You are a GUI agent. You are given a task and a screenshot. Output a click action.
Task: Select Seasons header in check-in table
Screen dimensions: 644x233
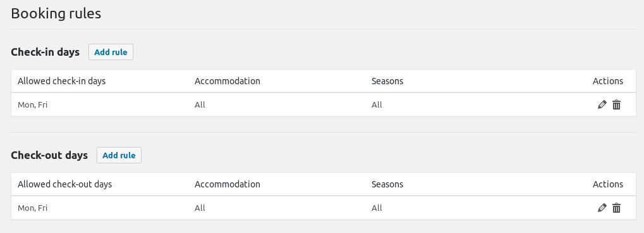(x=387, y=81)
